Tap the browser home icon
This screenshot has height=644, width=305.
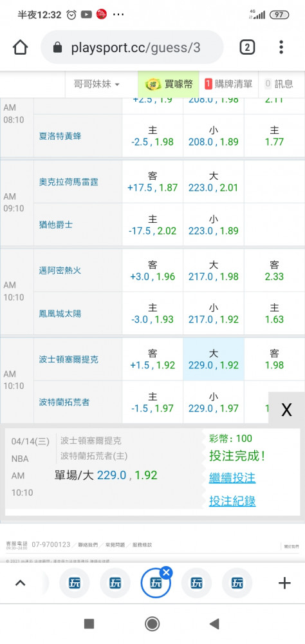point(21,48)
